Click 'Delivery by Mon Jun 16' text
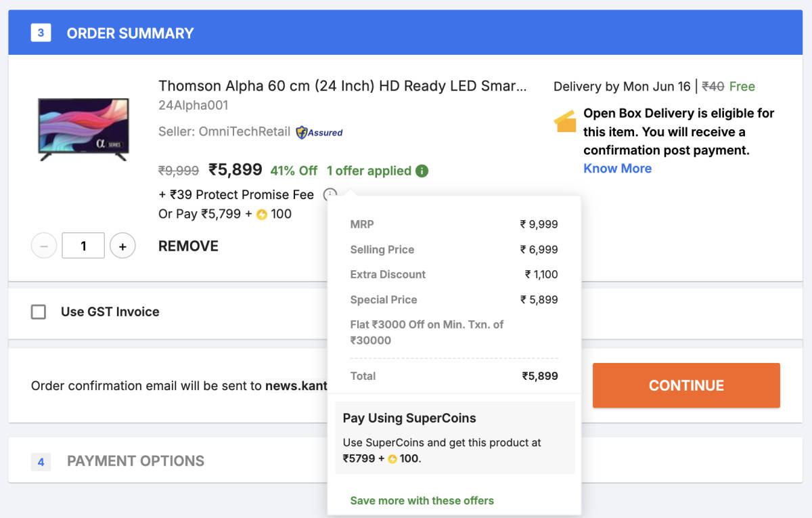The width and height of the screenshot is (812, 518). 622,87
